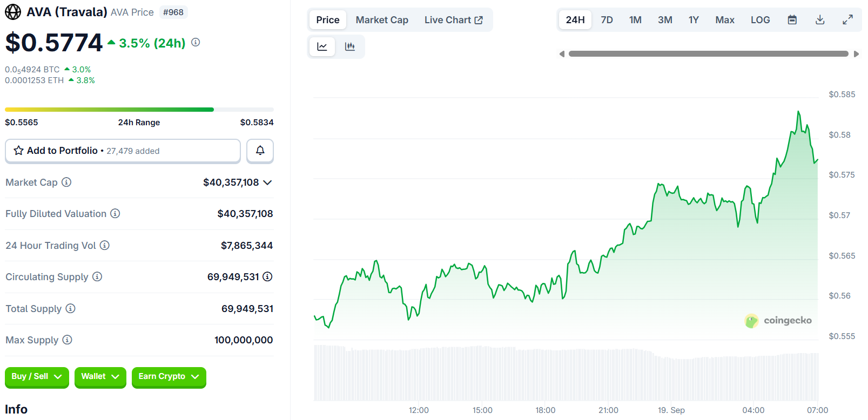This screenshot has width=868, height=420.
Task: Toggle the LOG scale option
Action: click(x=760, y=20)
